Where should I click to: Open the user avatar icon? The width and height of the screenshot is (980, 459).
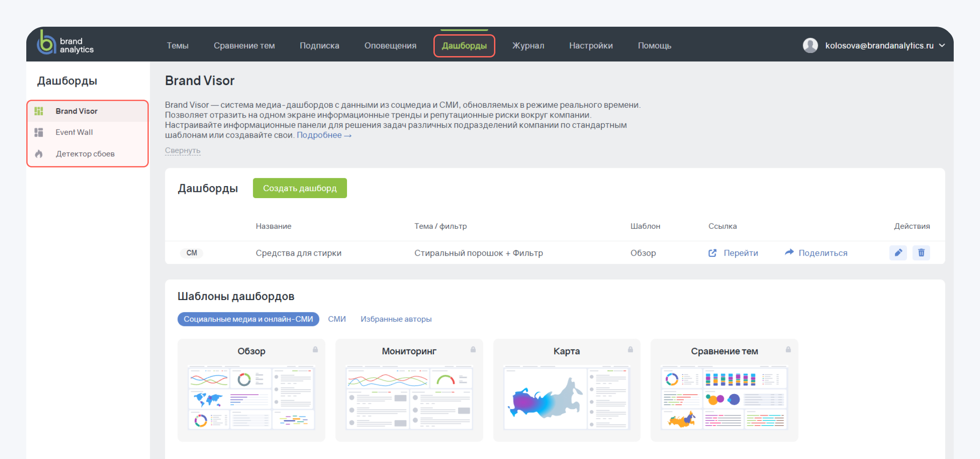[810, 45]
